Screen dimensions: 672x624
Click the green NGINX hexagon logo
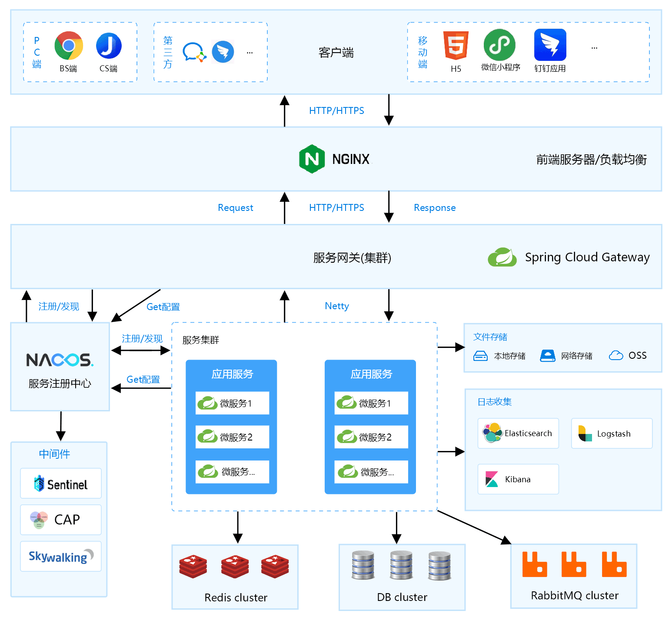[312, 159]
